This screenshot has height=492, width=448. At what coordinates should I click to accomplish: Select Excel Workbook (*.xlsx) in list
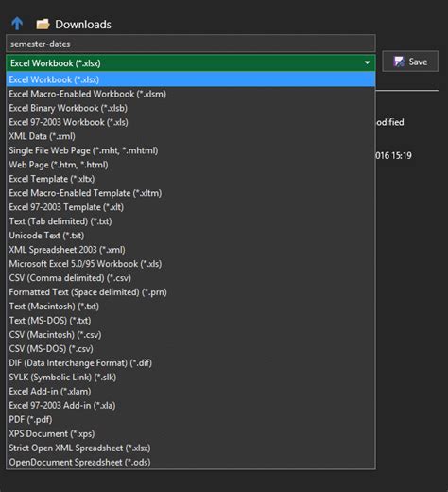click(x=191, y=79)
